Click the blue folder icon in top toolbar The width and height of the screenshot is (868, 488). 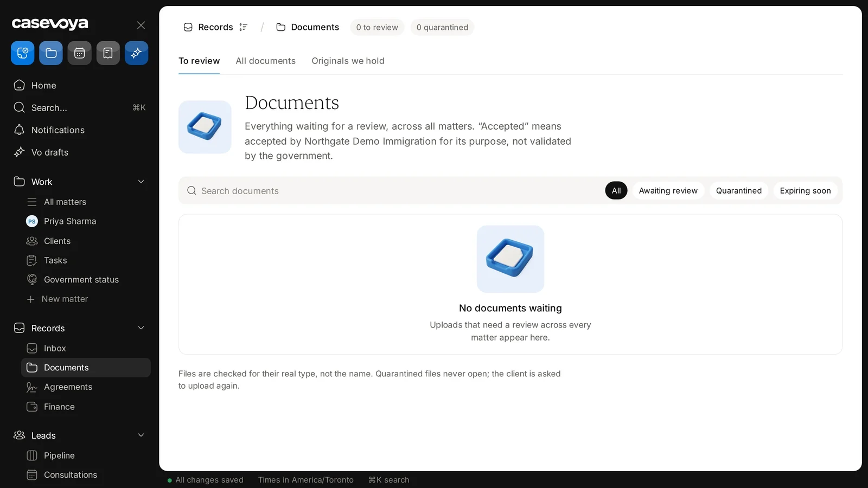51,53
